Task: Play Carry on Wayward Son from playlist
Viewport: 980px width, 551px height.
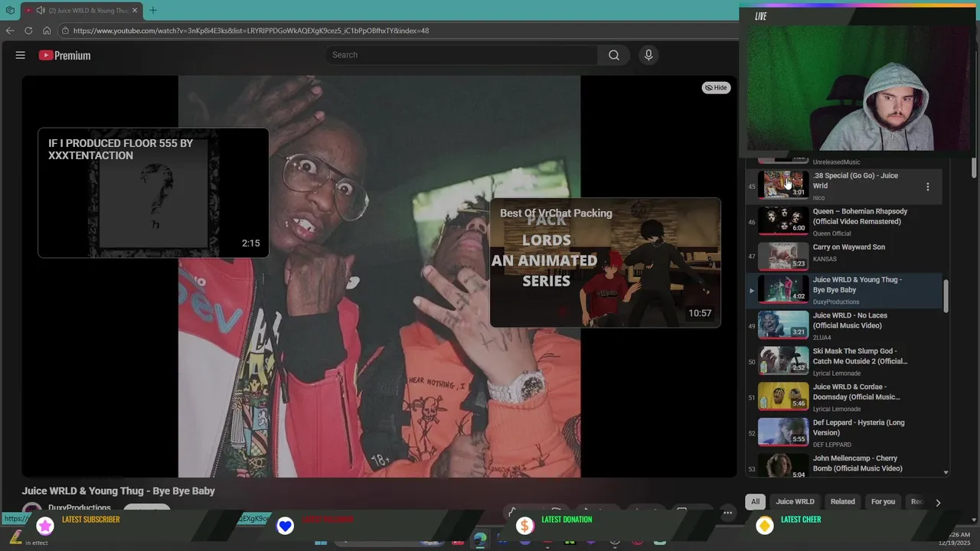Action: point(844,255)
